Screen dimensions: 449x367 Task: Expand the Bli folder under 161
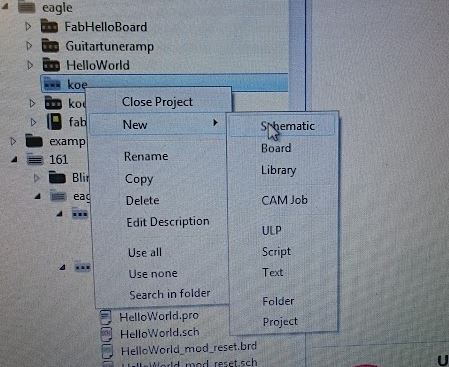tap(37, 178)
